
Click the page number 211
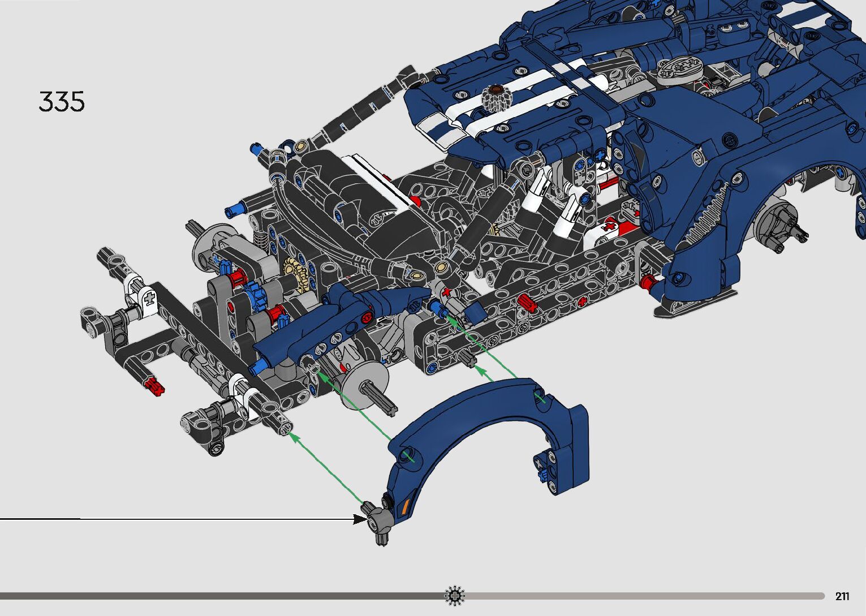[842, 596]
